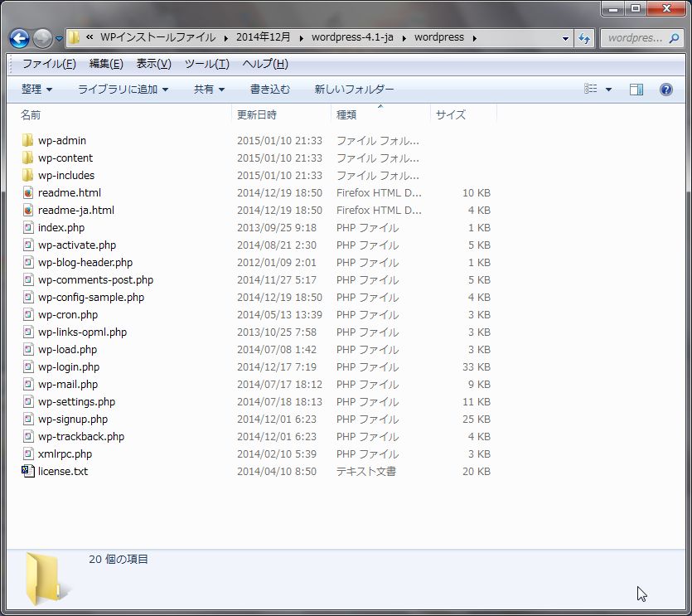692x616 pixels.
Task: Select the wp-signup.php file icon
Action: pyautogui.click(x=28, y=419)
